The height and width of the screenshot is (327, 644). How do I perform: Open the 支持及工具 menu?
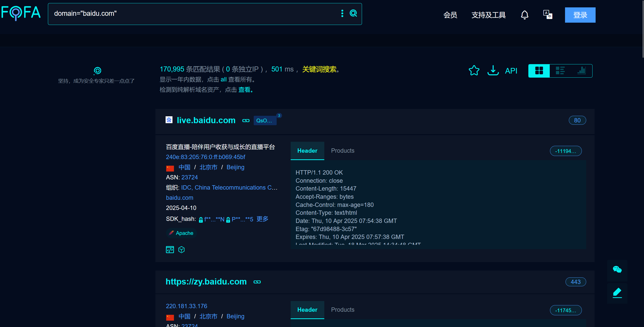(x=488, y=15)
